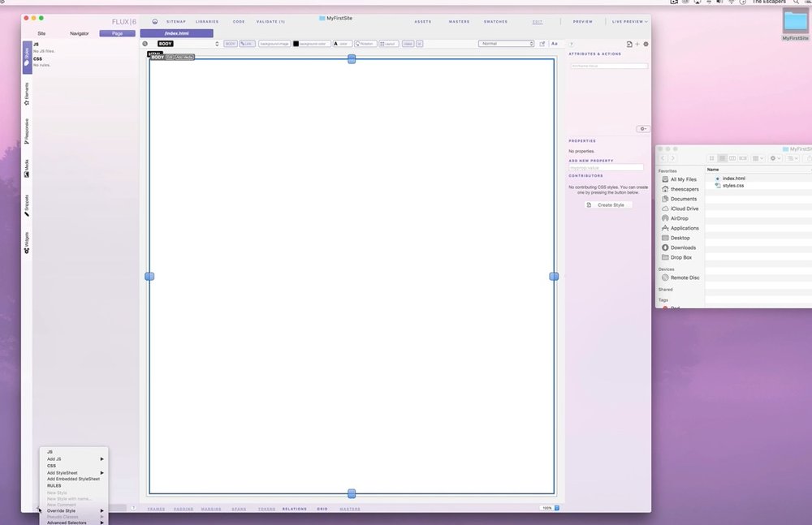The image size is (812, 525).
Task: Open SITEMAP view
Action: tap(176, 22)
